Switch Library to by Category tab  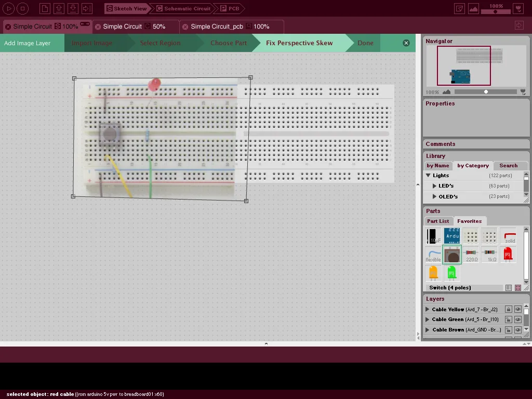473,166
